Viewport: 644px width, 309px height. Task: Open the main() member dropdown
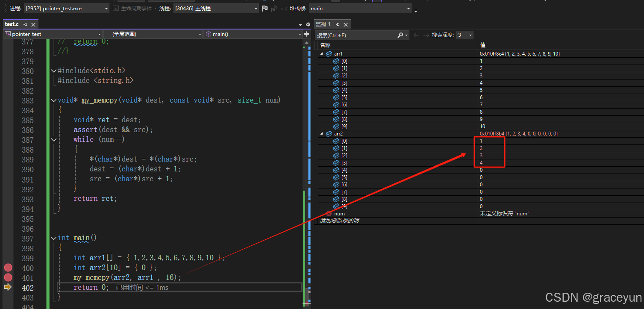coord(253,34)
